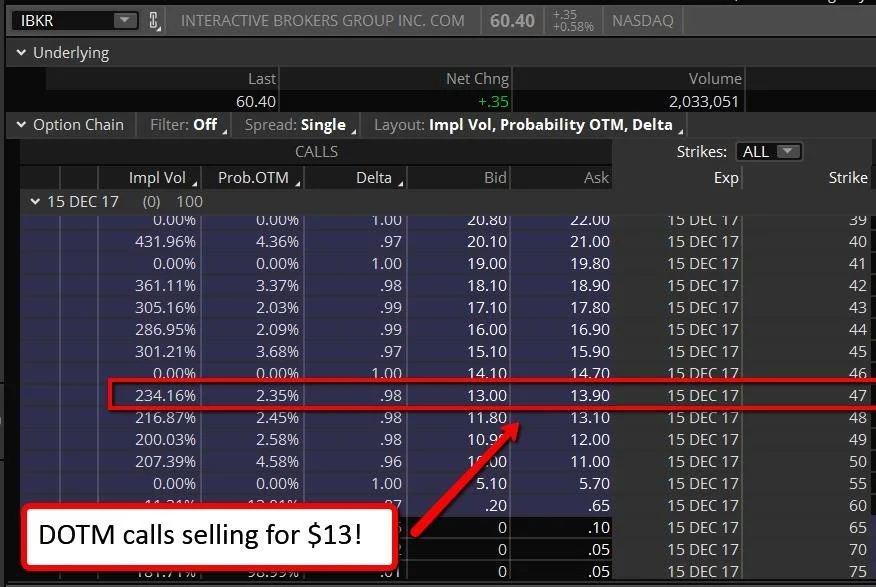The height and width of the screenshot is (587, 876).
Task: Click the Ask column header
Action: pyautogui.click(x=596, y=178)
